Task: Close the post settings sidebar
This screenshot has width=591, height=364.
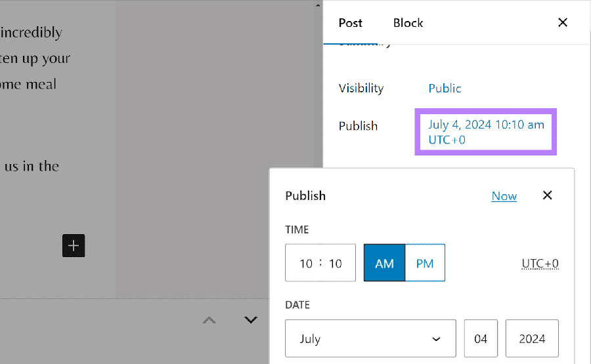Action: (562, 22)
